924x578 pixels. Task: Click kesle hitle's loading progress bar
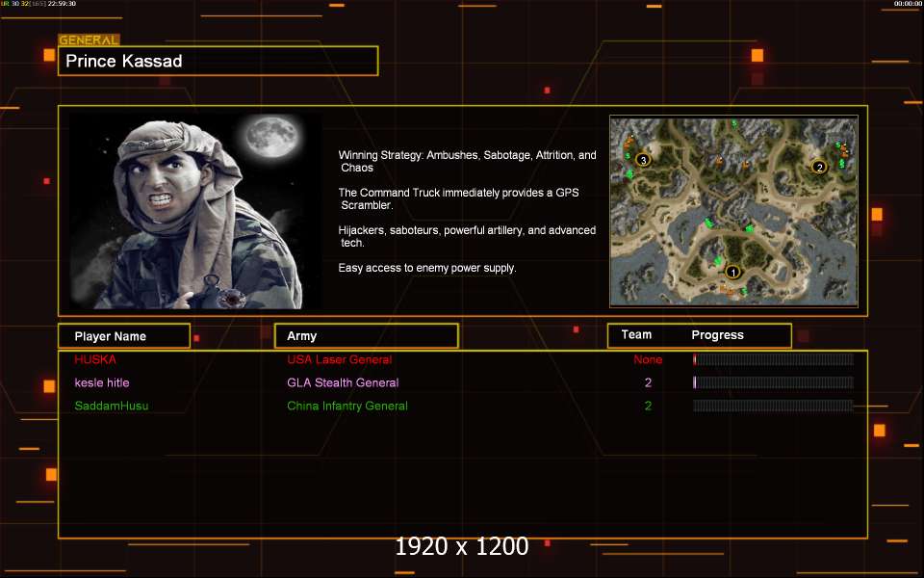[x=773, y=382]
